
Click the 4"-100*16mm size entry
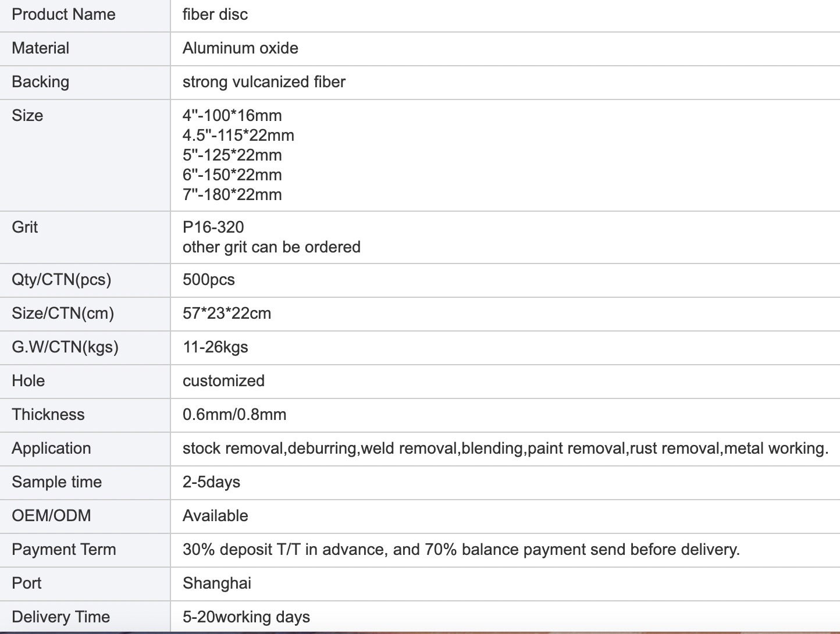tap(232, 115)
